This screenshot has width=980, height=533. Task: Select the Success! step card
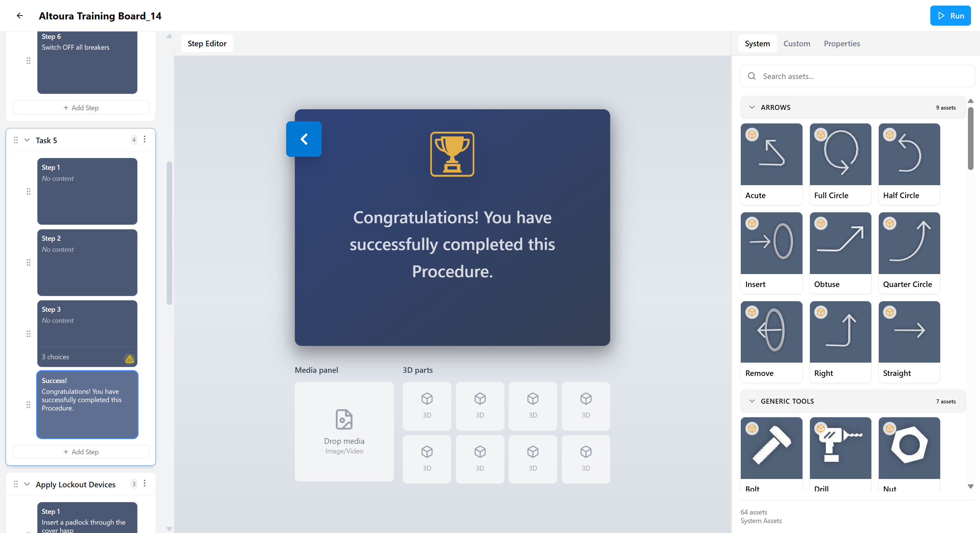point(87,404)
